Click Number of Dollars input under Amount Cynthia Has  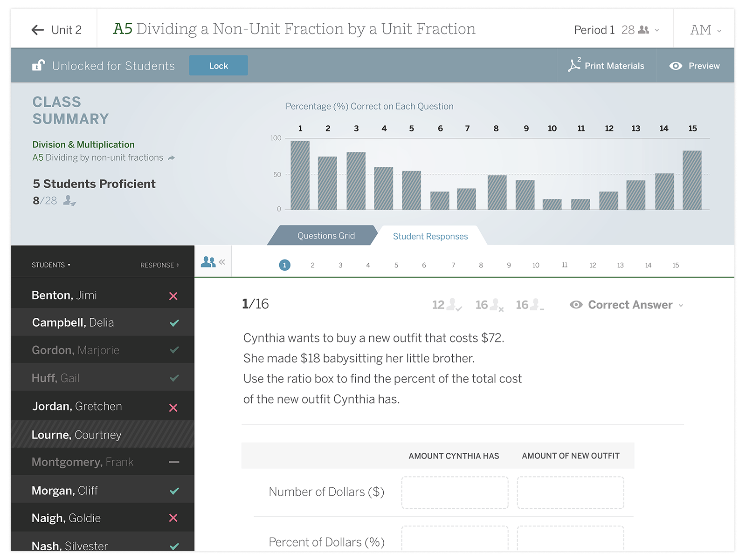[455, 492]
